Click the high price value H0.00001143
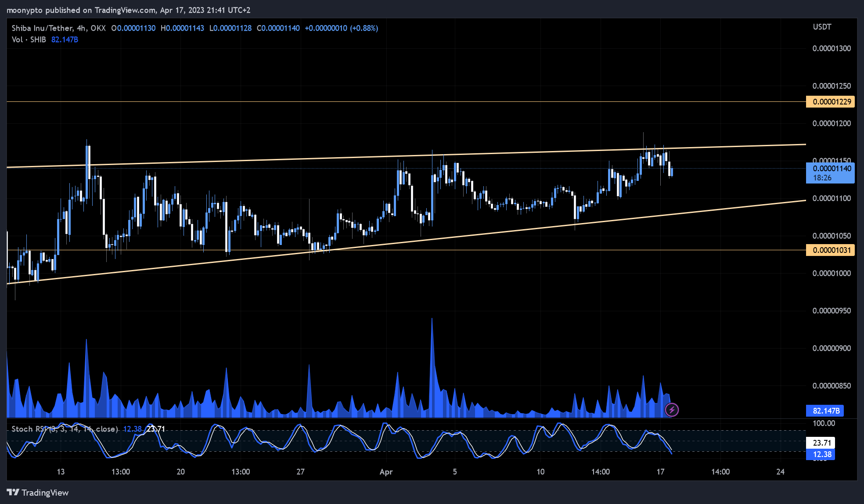This screenshot has width=864, height=504. (x=182, y=28)
